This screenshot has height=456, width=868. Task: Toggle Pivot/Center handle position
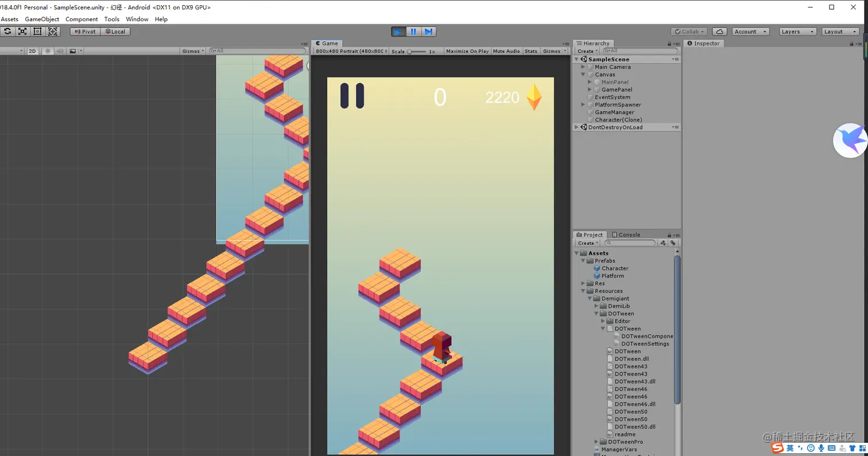tap(85, 32)
